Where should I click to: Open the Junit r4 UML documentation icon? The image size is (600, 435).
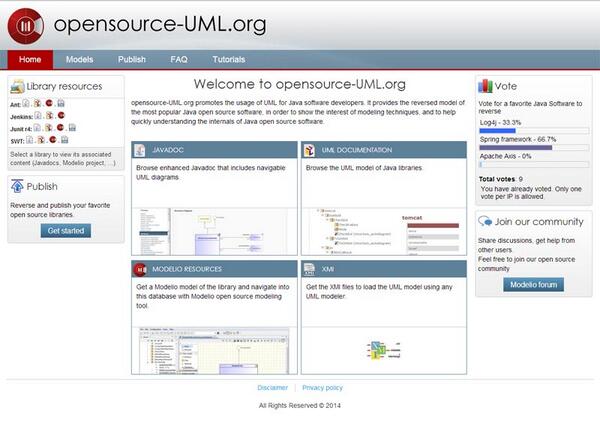coord(49,127)
